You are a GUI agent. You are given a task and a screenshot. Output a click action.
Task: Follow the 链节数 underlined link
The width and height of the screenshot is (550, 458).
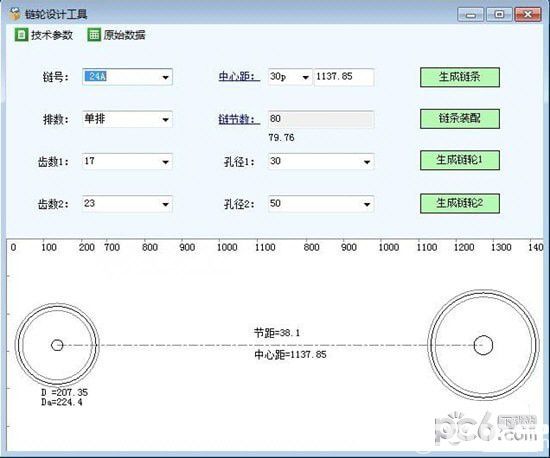coord(239,119)
